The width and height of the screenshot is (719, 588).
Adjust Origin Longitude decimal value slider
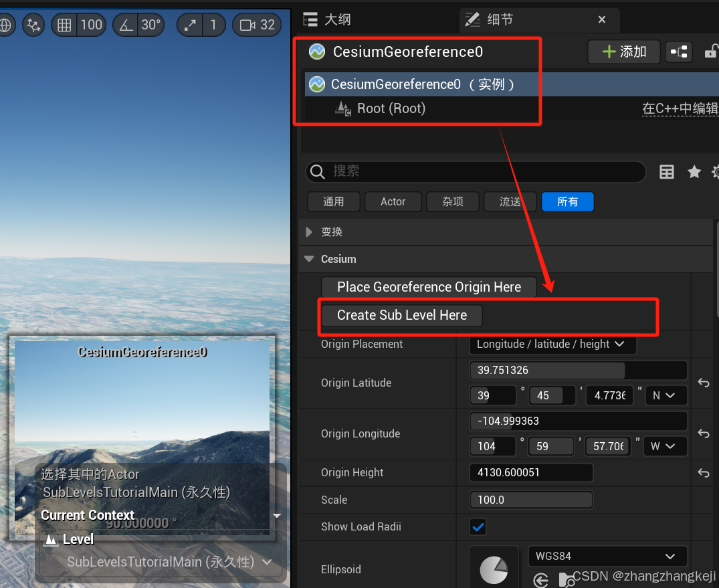pyautogui.click(x=579, y=421)
